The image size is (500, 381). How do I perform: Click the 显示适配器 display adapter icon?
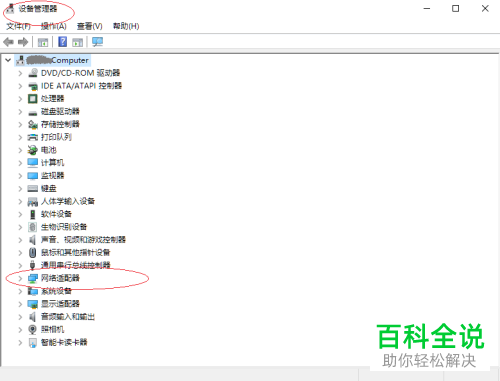tap(33, 304)
